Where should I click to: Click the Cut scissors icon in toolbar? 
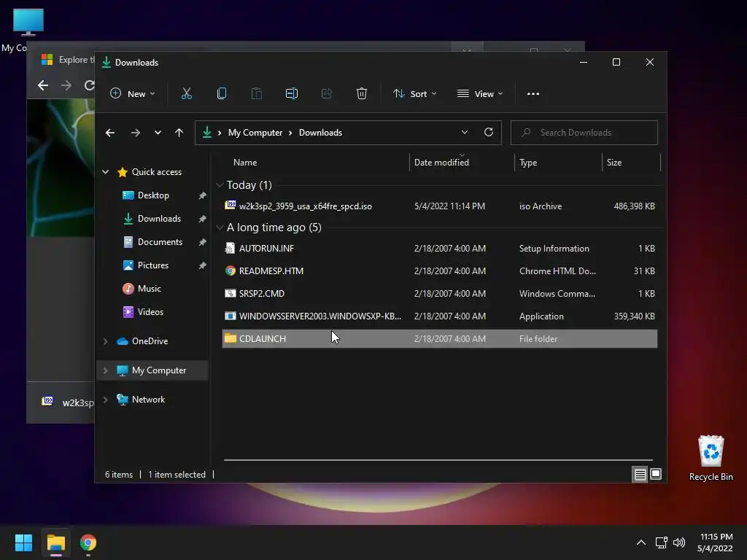(186, 94)
